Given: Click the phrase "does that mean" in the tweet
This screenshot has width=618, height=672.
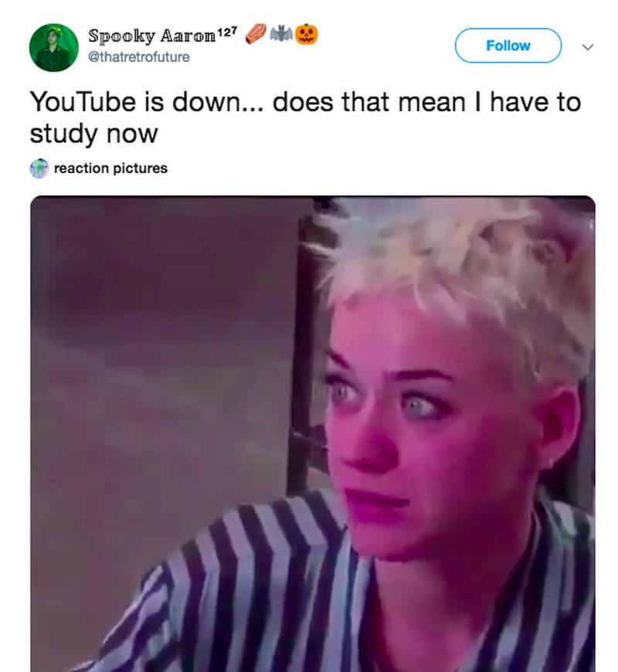Looking at the screenshot, I should pyautogui.click(x=369, y=102).
